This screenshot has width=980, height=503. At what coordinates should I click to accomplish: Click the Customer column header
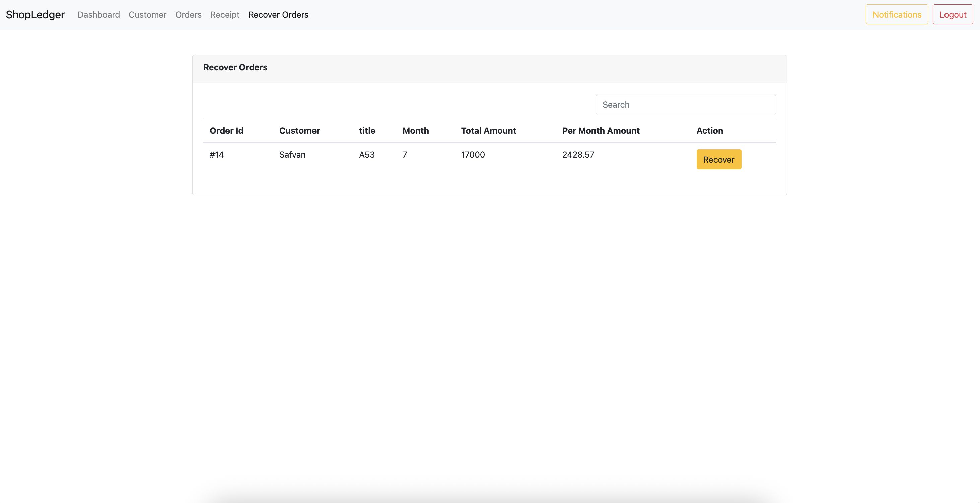(299, 130)
